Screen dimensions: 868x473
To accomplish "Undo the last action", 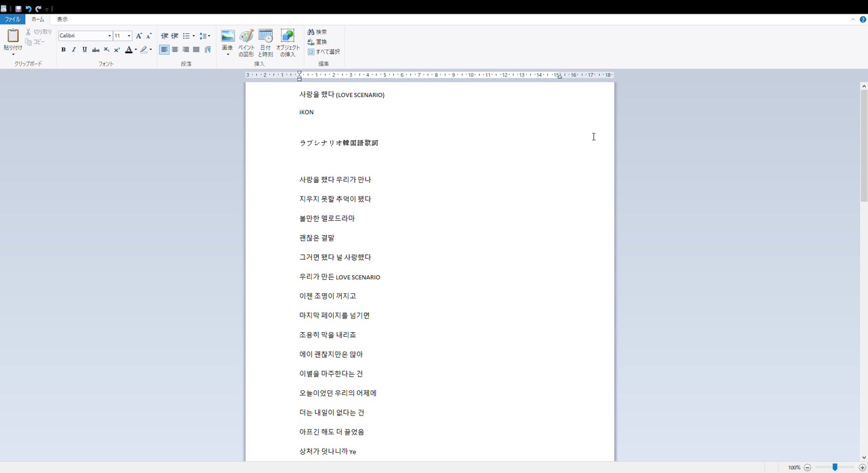I will pos(28,9).
